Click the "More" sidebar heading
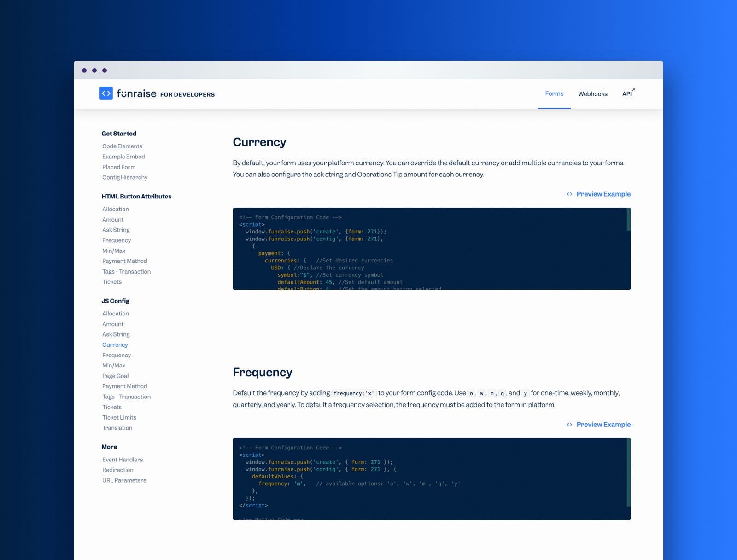737x560 pixels. click(x=109, y=447)
